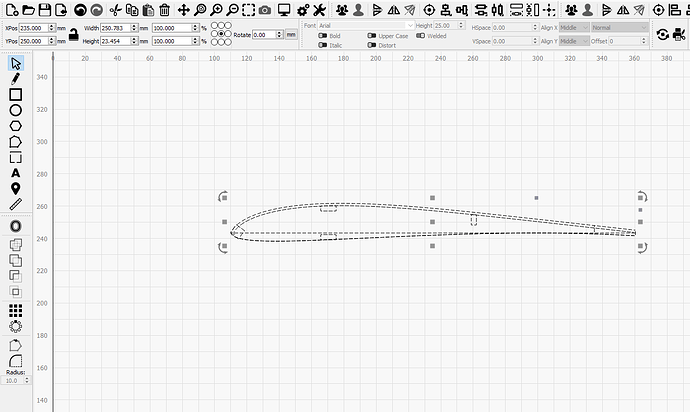Open the camera capture tool

pos(265,10)
